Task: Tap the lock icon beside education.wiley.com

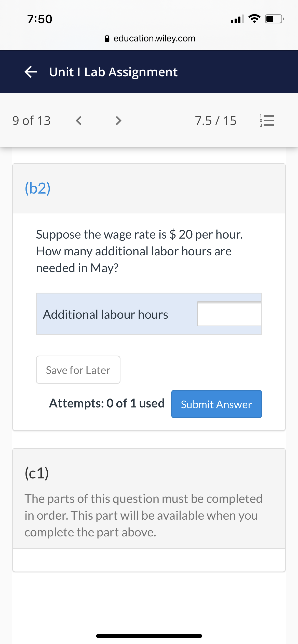Action: pyautogui.click(x=107, y=38)
